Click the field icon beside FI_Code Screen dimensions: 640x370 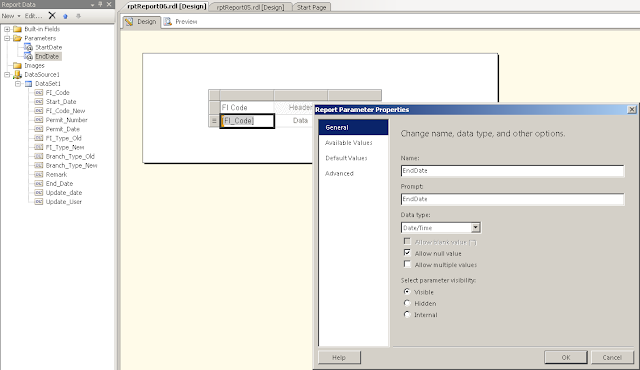point(39,93)
